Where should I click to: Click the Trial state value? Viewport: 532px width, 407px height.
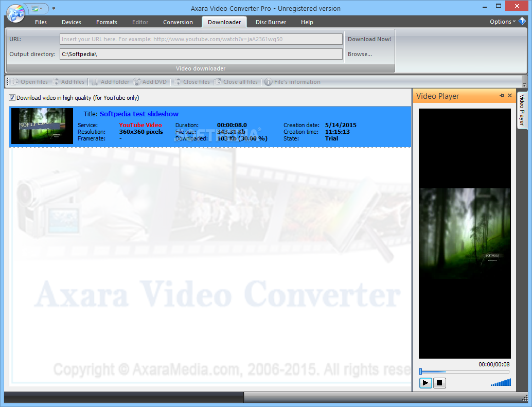click(331, 138)
